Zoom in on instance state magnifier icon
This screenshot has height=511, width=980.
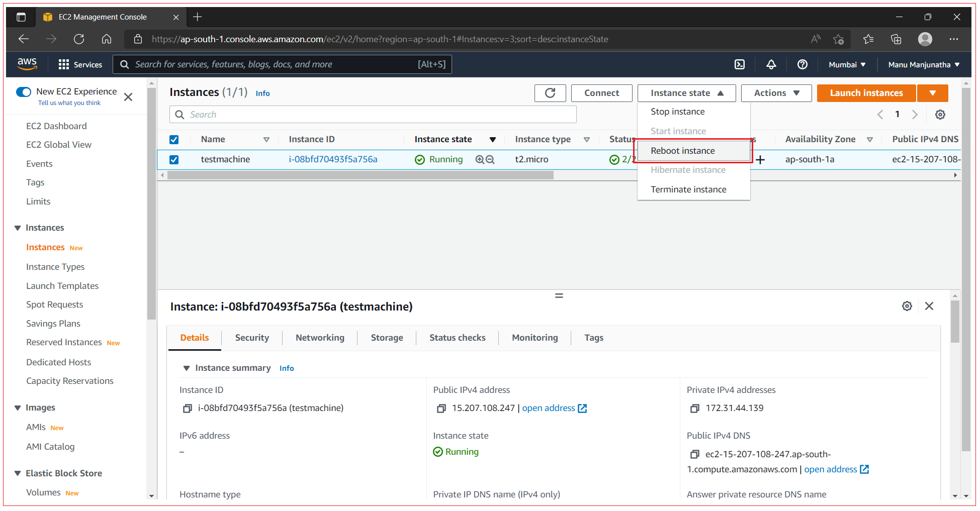[479, 159]
